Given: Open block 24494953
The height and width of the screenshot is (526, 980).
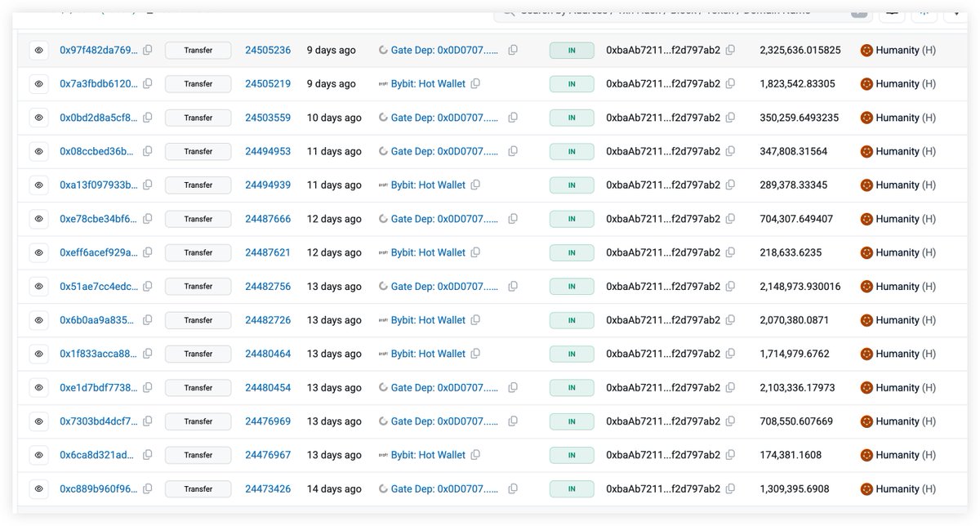Looking at the screenshot, I should click(x=268, y=151).
